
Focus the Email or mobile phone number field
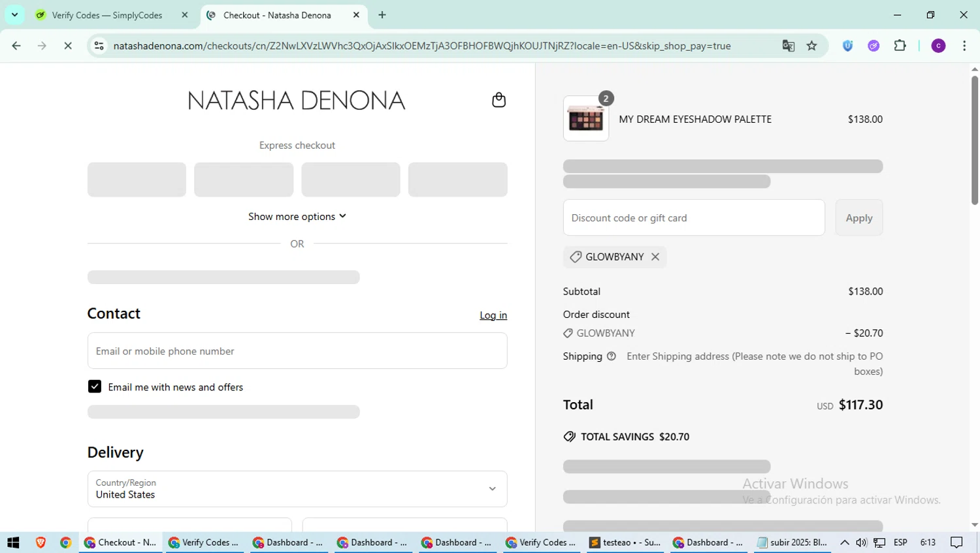pyautogui.click(x=297, y=351)
